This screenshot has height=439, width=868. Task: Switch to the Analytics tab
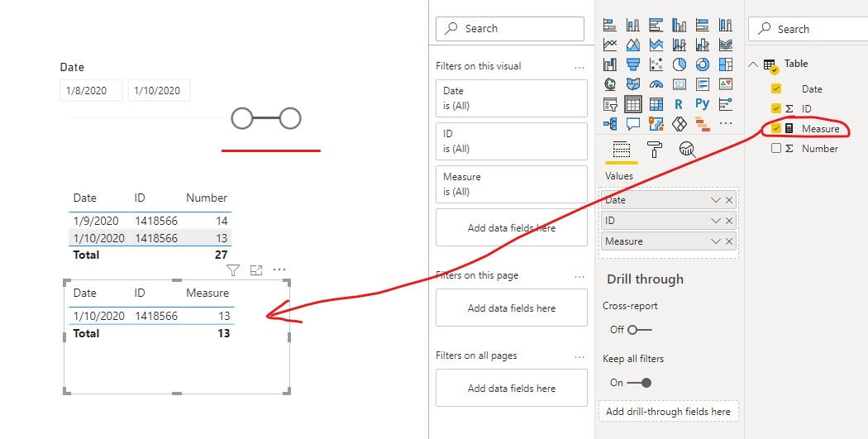click(x=687, y=150)
